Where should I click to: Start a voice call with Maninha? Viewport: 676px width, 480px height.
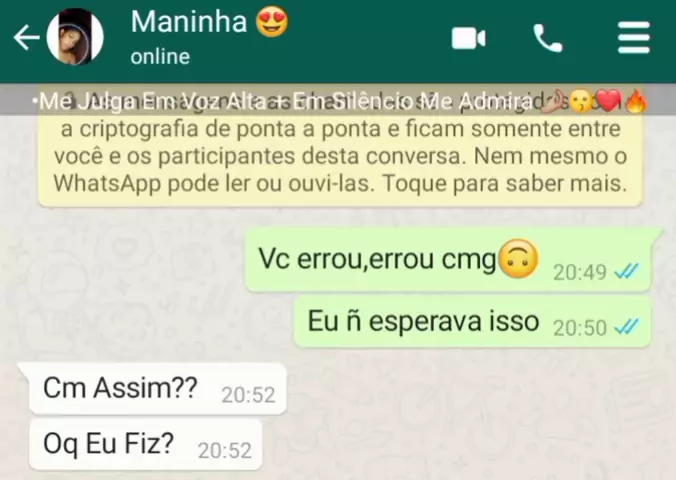(x=548, y=38)
